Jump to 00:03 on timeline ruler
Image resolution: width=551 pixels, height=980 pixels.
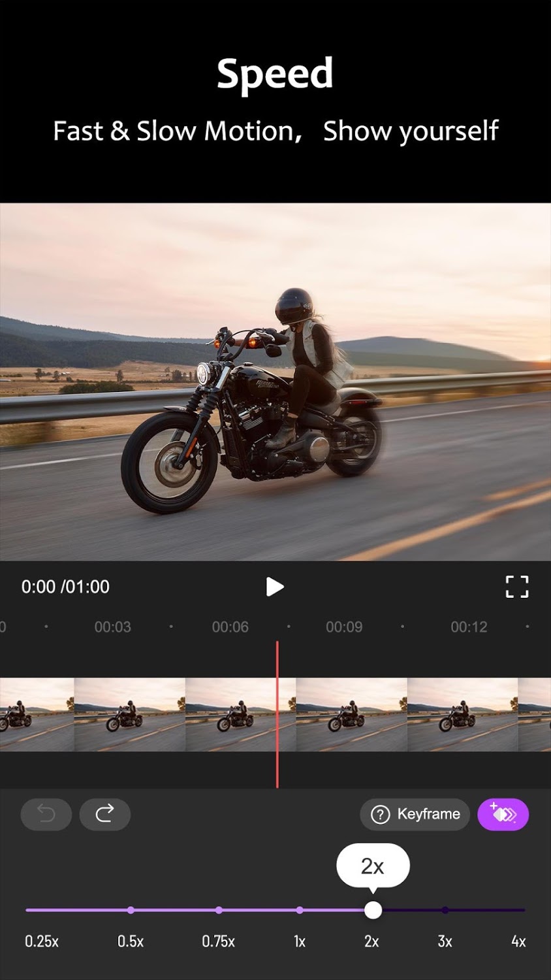112,627
